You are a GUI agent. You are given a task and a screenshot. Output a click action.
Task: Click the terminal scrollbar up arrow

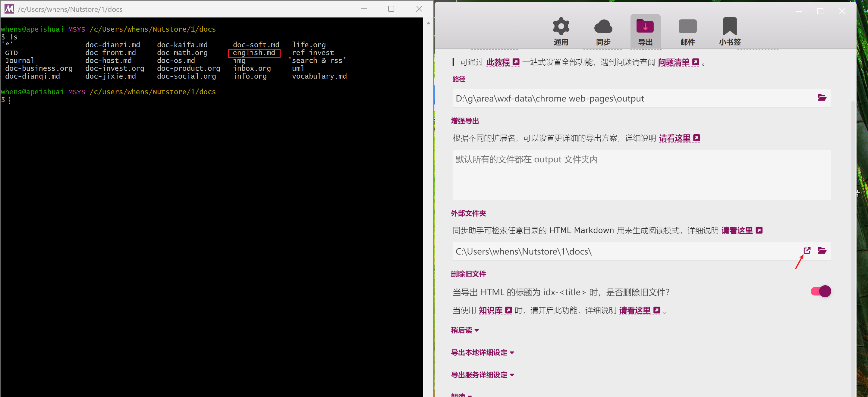(428, 23)
